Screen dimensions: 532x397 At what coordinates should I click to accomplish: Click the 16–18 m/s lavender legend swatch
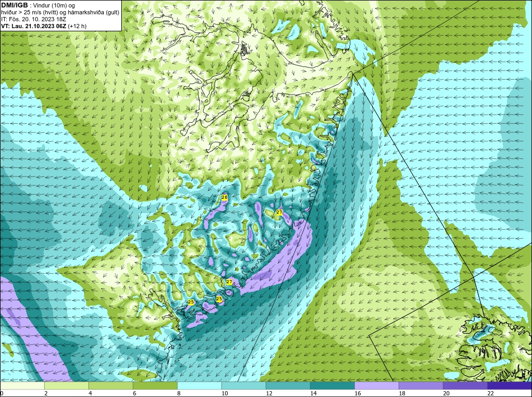pos(377,386)
